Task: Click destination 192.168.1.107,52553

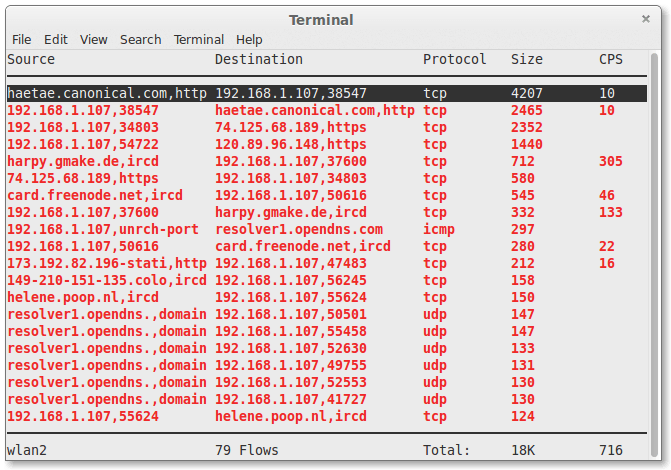Action: (291, 382)
